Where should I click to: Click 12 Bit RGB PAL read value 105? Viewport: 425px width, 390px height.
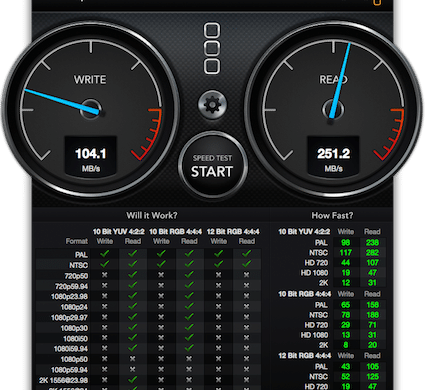tap(372, 367)
